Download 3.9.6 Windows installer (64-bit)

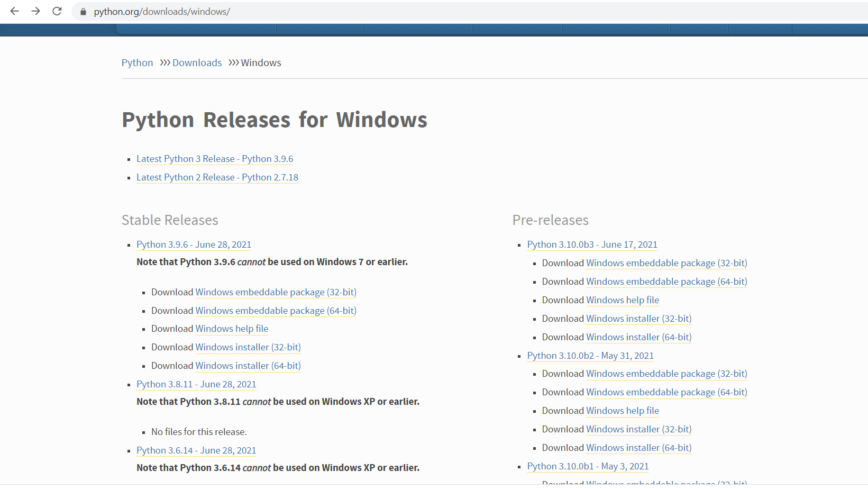(248, 366)
